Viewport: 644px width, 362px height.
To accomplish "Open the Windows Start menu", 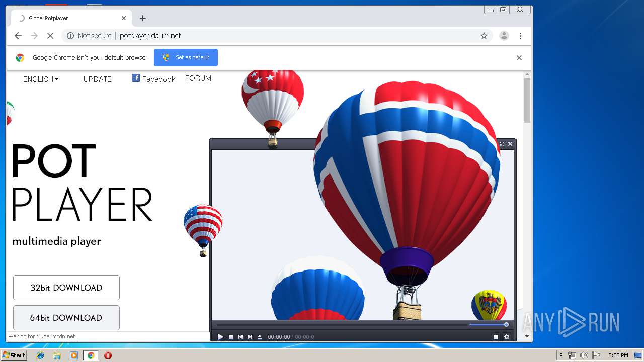I will (x=14, y=355).
